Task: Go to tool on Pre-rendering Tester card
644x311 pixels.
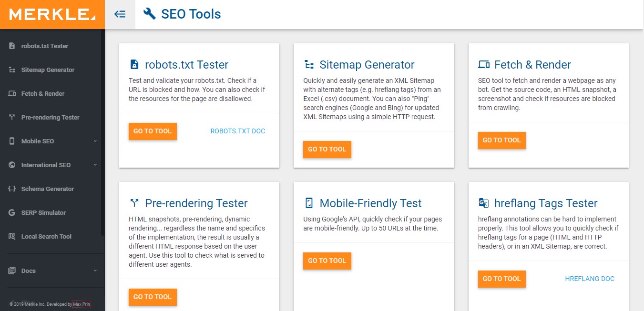Action: [x=153, y=297]
